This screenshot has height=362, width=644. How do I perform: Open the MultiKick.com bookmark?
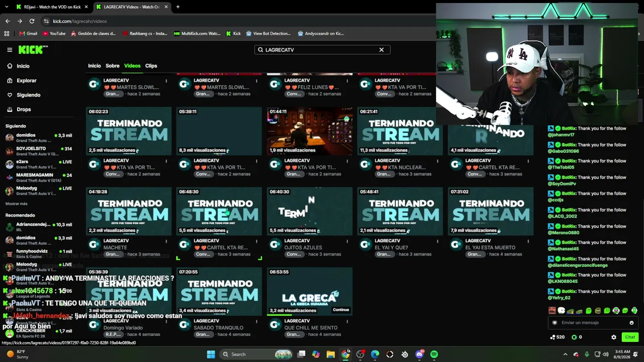click(x=197, y=34)
